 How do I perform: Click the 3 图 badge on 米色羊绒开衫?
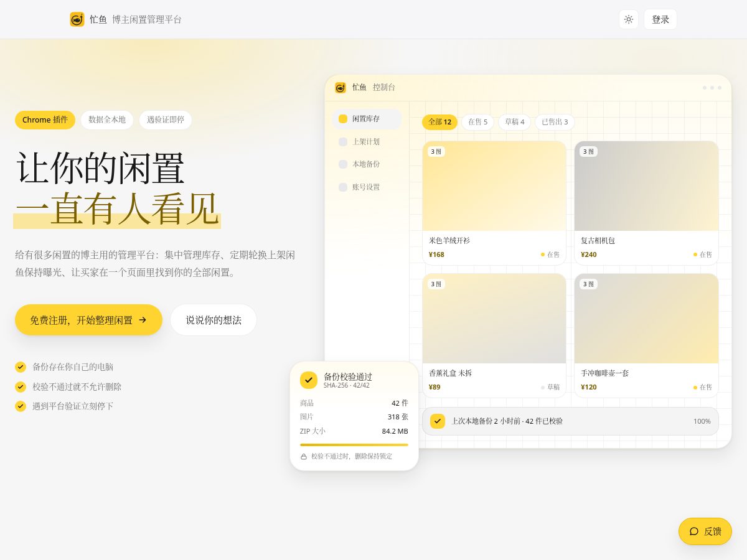click(436, 152)
